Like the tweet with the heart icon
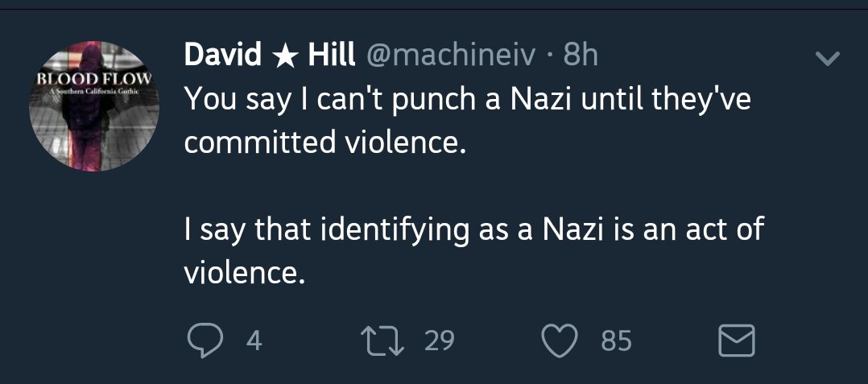The width and height of the screenshot is (868, 384). point(559,341)
